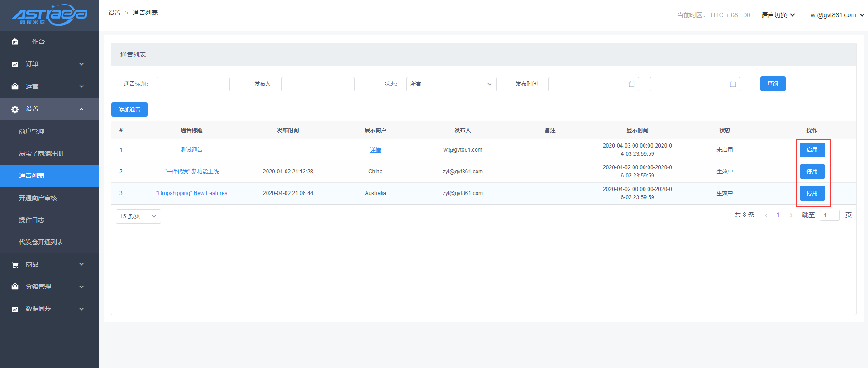Disable the Australia Dropshipping announcement
The height and width of the screenshot is (368, 868).
(812, 193)
